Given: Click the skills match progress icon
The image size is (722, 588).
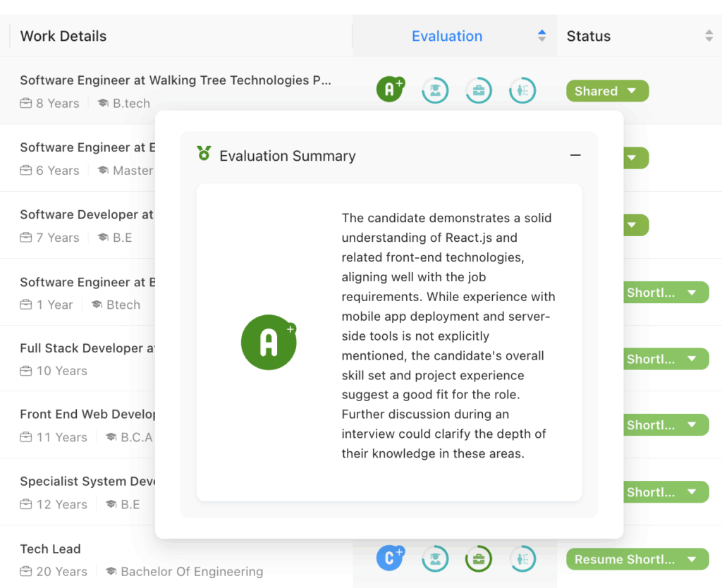Looking at the screenshot, I should tap(522, 90).
